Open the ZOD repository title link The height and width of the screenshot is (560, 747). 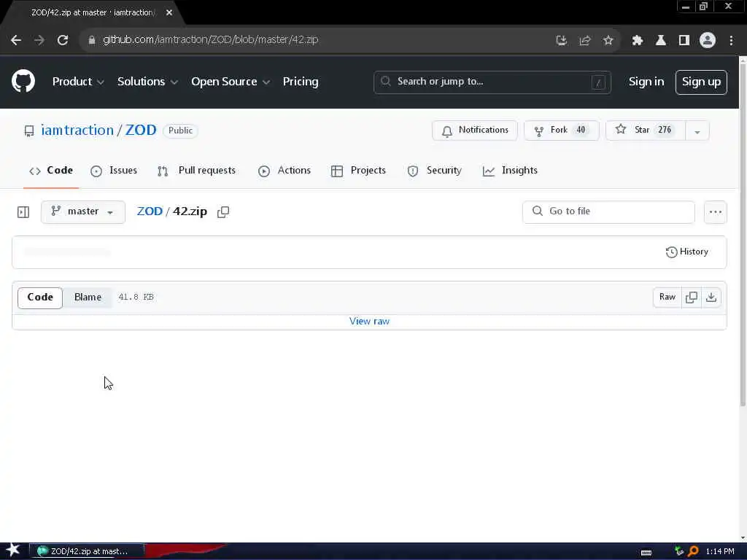pyautogui.click(x=141, y=130)
